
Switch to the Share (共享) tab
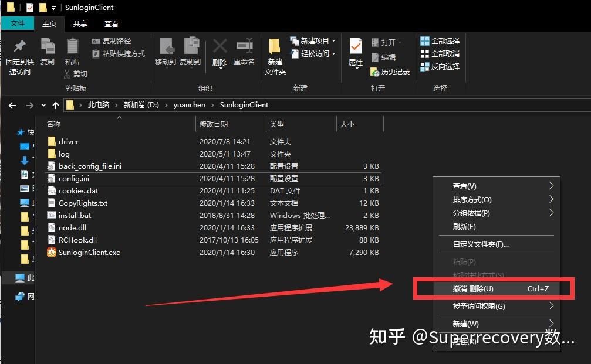[80, 23]
